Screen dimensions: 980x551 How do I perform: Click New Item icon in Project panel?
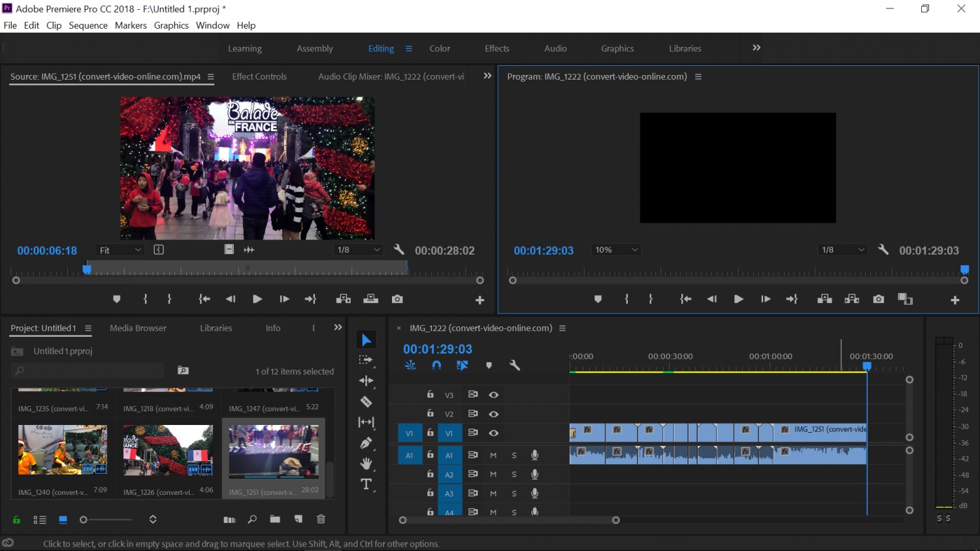pyautogui.click(x=299, y=520)
